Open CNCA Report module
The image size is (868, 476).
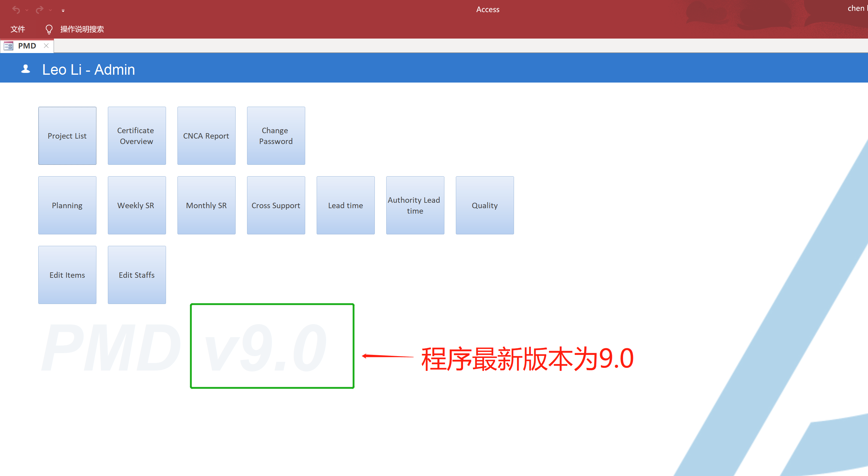pyautogui.click(x=206, y=135)
